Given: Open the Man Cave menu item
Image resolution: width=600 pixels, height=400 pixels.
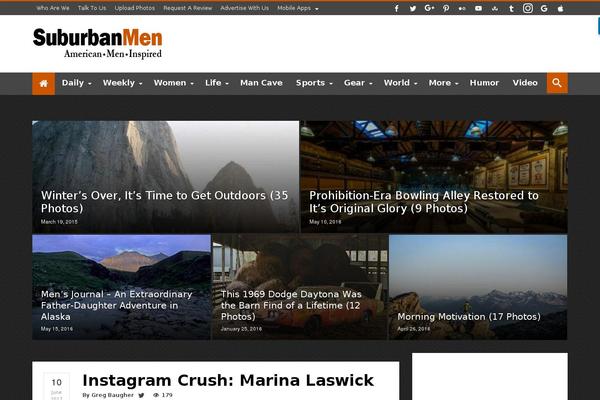Looking at the screenshot, I should [261, 83].
